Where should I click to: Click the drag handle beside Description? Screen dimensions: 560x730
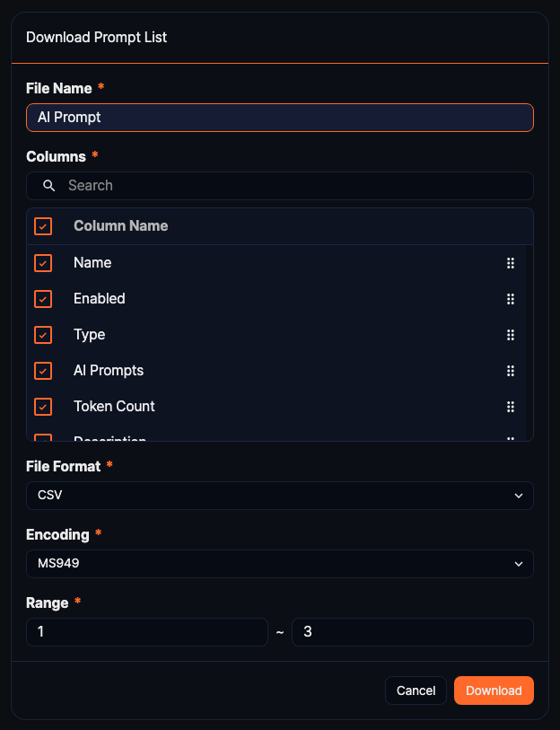pos(511,437)
